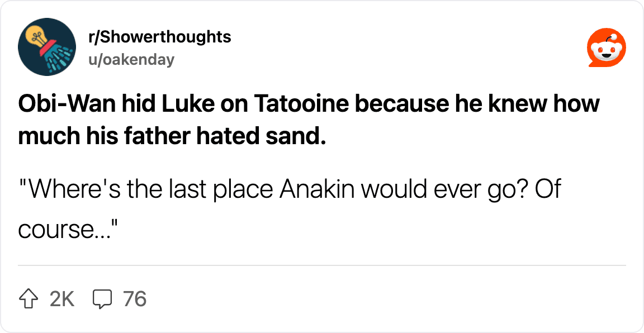Click 'Anakin' in the post body
Image resolution: width=644 pixels, height=333 pixels.
[x=317, y=190]
